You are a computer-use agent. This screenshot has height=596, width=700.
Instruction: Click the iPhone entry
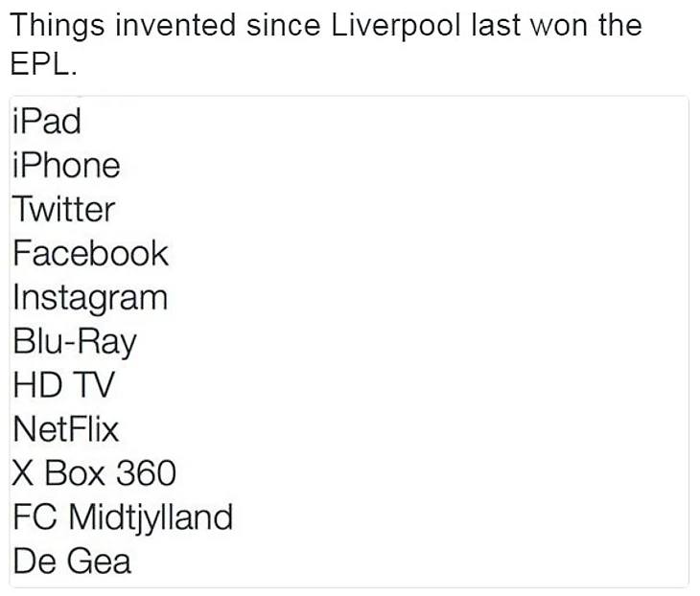(66, 166)
